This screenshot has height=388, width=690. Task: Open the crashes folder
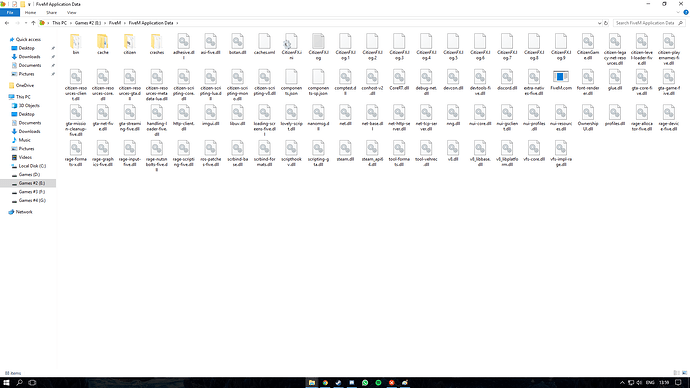(157, 44)
